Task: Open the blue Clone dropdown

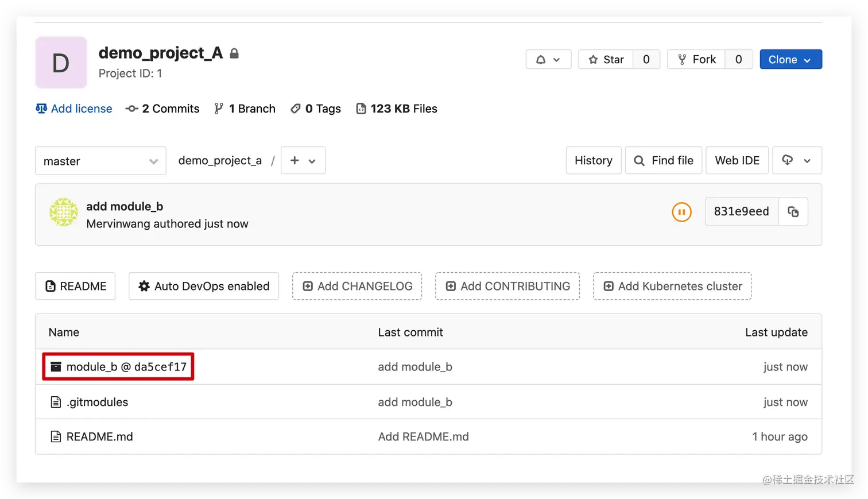Action: click(790, 59)
